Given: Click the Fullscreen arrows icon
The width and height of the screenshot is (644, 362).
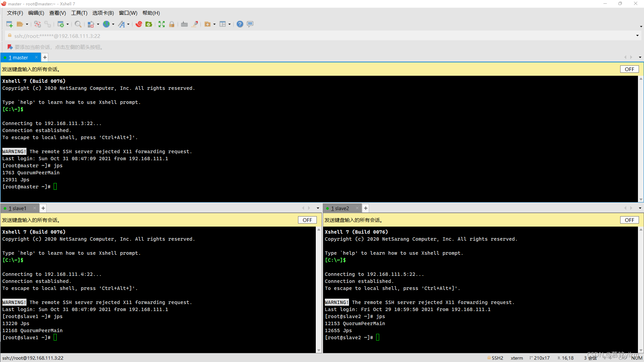Looking at the screenshot, I should 162,24.
